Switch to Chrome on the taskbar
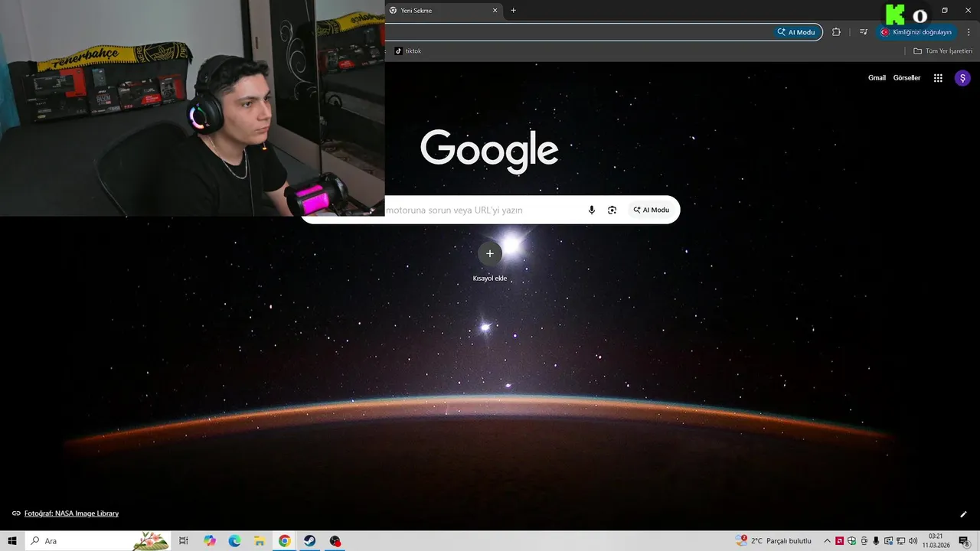 (284, 541)
